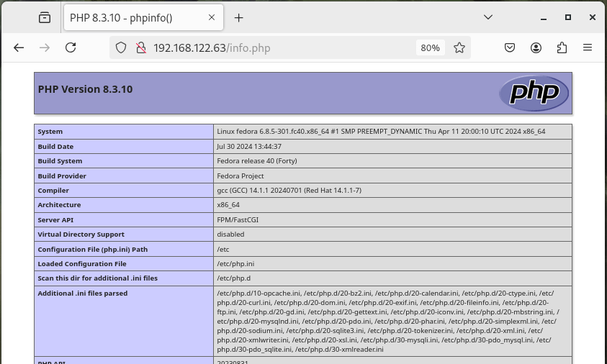
Task: Click the Compiler label
Action: (x=53, y=191)
